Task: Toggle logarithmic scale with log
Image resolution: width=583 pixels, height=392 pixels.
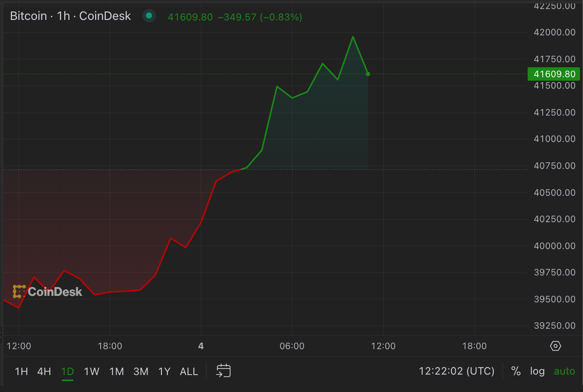Action: pyautogui.click(x=537, y=371)
